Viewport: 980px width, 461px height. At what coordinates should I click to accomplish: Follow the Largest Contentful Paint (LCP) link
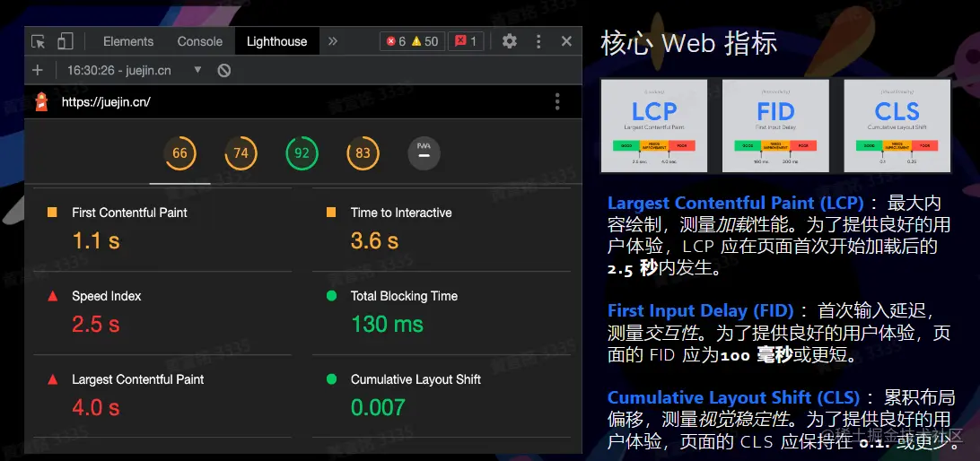pyautogui.click(x=736, y=204)
